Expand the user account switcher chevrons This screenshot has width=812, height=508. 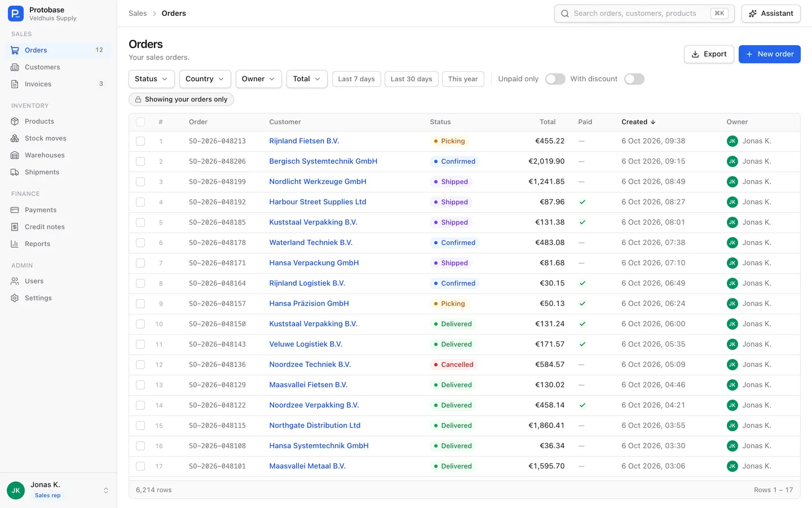coord(105,491)
